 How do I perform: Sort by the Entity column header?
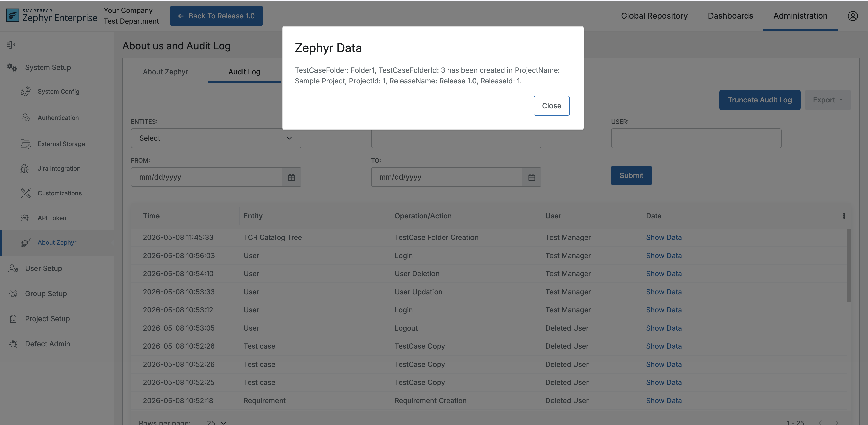click(253, 216)
